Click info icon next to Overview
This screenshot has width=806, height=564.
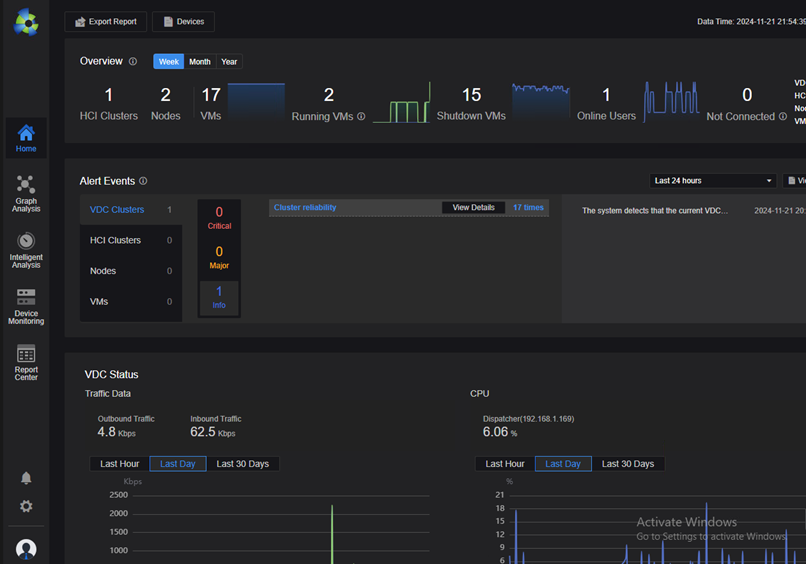133,62
